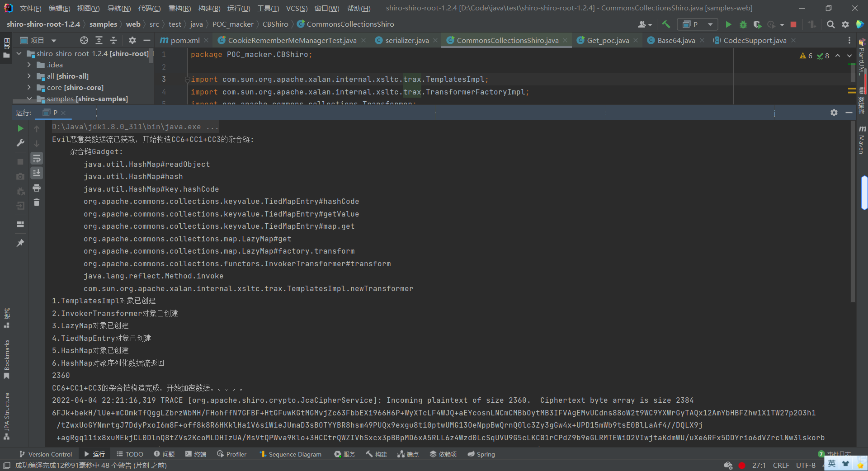Open Project view mode dropdown 项目
Image resolution: width=868 pixels, height=471 pixels.
(38, 40)
